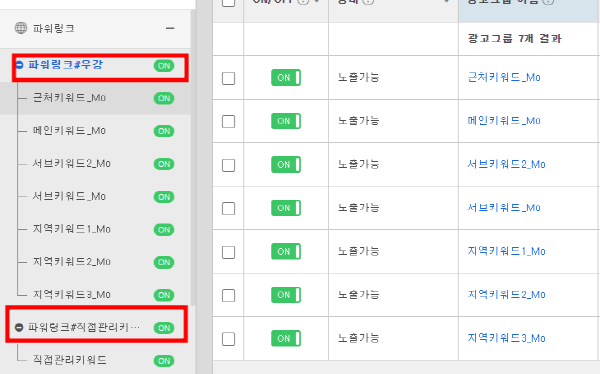Open 지역키워드2_Mo ad group link in table
600x374 pixels.
tap(506, 295)
